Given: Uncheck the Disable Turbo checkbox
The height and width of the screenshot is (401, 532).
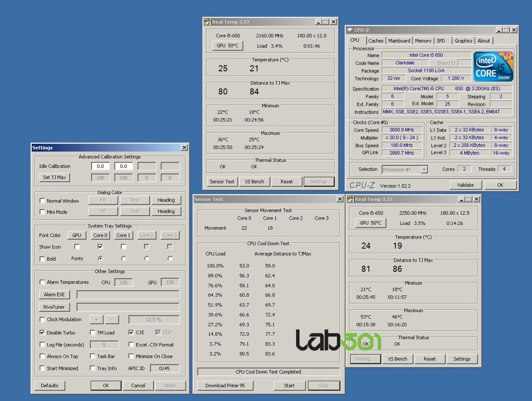Looking at the screenshot, I should [42, 332].
